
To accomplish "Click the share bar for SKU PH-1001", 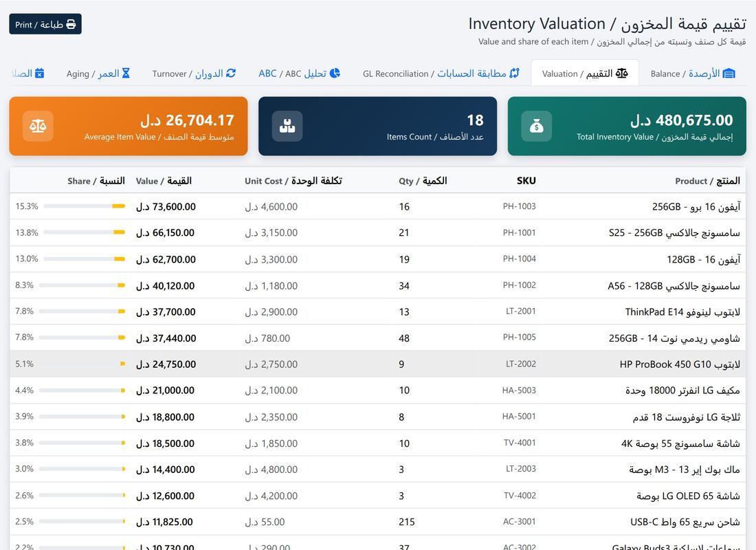I will 85,232.
